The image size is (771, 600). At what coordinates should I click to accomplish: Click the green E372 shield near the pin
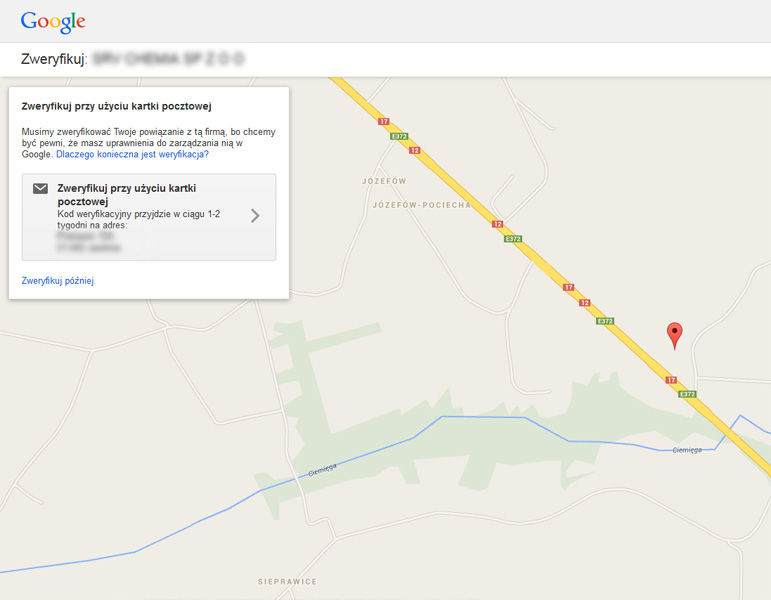point(687,394)
